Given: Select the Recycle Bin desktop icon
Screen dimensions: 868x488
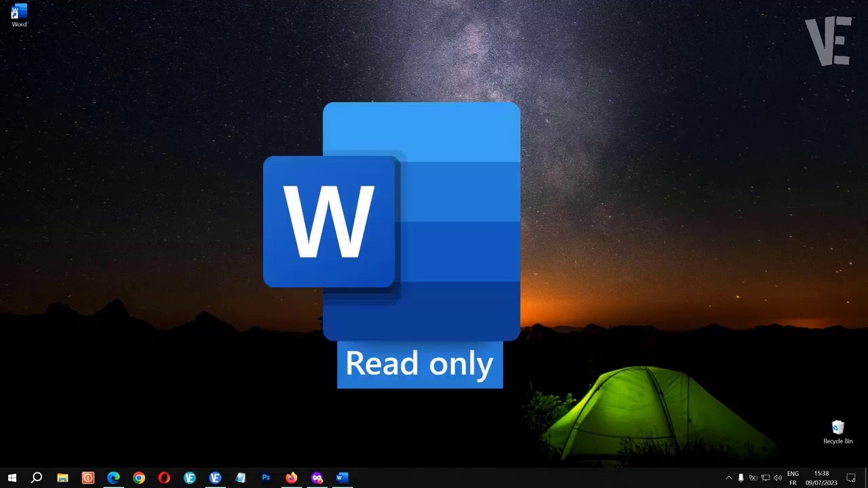Looking at the screenshot, I should point(838,432).
